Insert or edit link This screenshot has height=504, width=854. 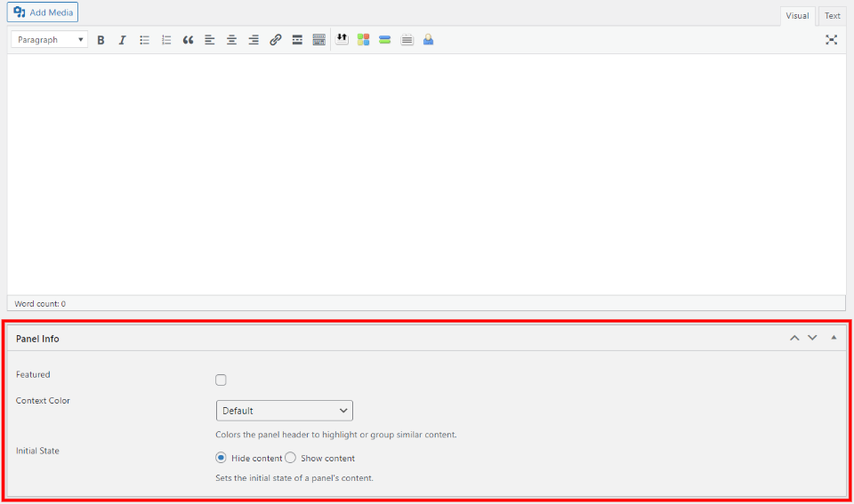point(275,40)
